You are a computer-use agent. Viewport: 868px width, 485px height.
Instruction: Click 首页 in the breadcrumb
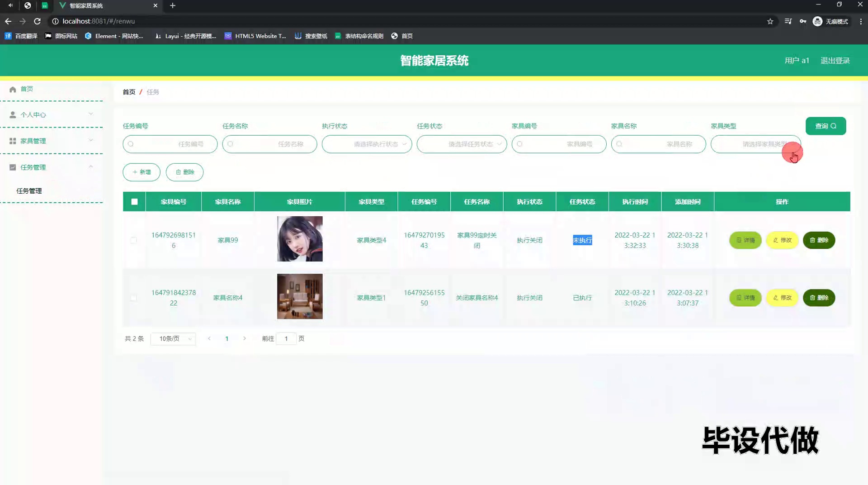coord(129,92)
